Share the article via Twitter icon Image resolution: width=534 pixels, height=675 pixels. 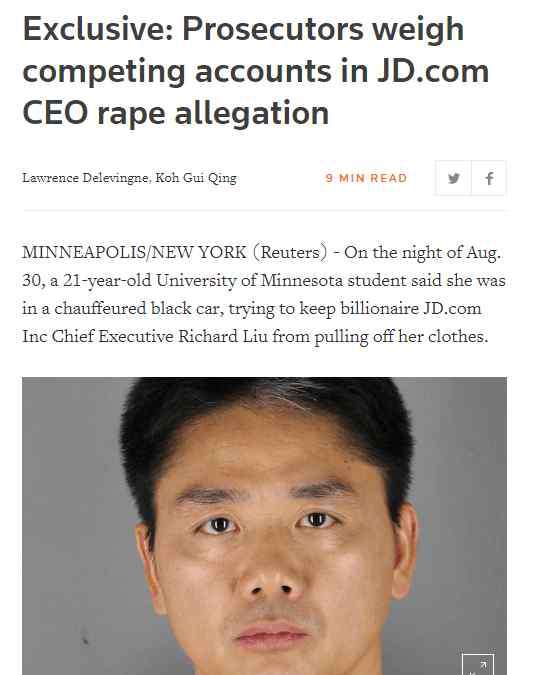pyautogui.click(x=453, y=178)
